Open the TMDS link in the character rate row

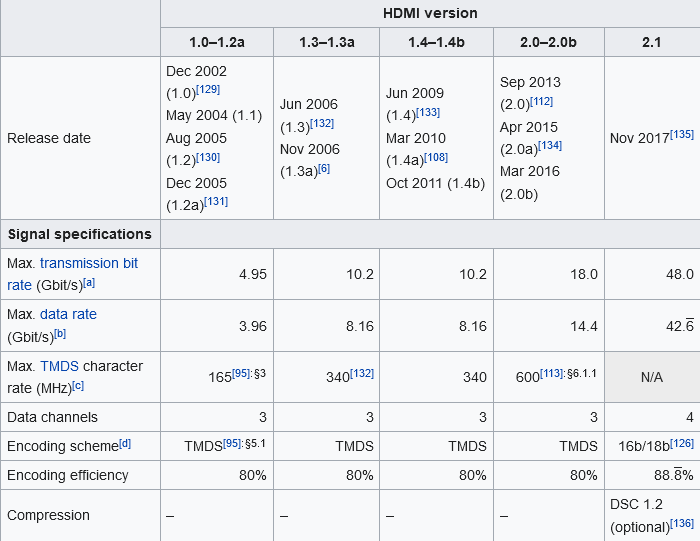click(x=59, y=366)
